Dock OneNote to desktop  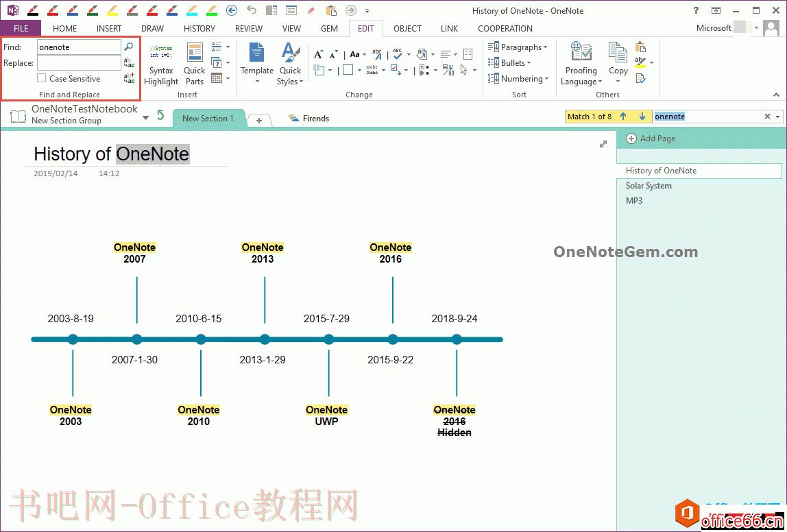pyautogui.click(x=271, y=10)
